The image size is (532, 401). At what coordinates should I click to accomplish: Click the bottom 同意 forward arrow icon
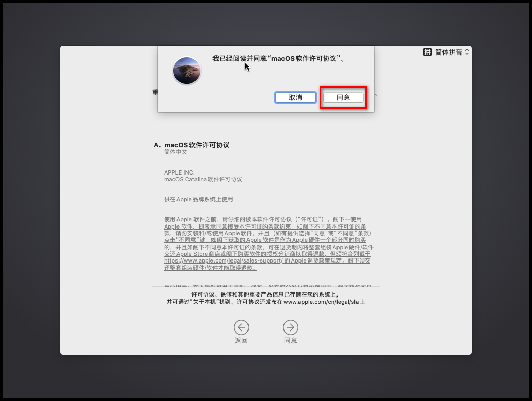290,327
